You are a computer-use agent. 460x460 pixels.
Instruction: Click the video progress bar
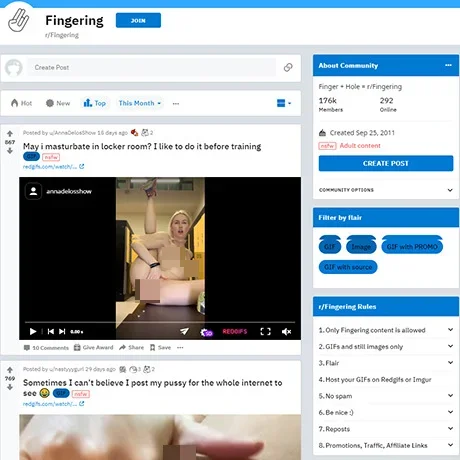point(160,322)
